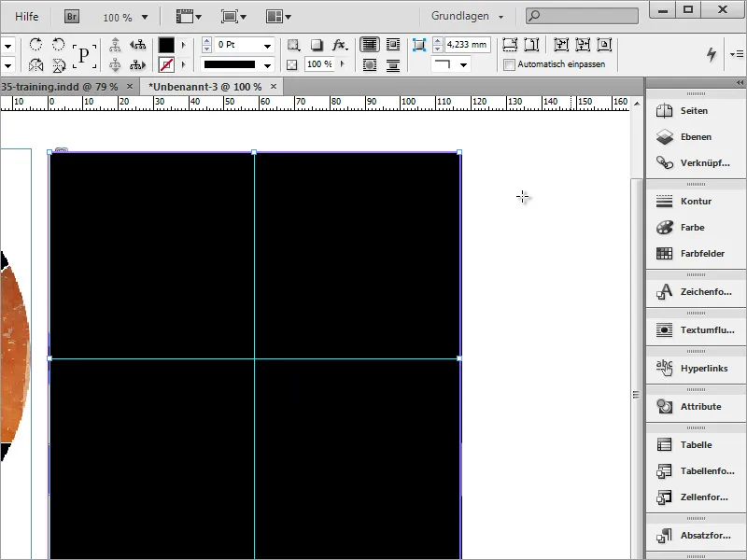Enable wrap around object shape
The width and height of the screenshot is (747, 560).
(x=370, y=64)
